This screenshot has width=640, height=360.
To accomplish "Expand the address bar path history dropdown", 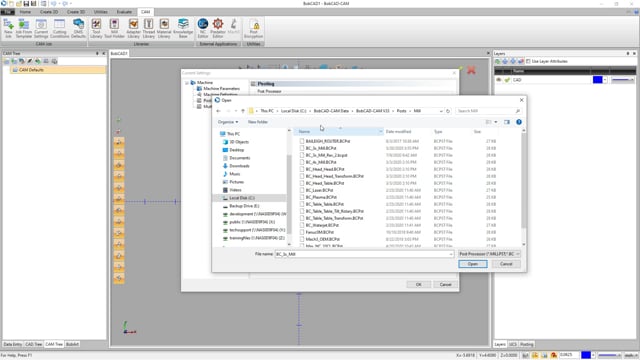I will click(441, 111).
